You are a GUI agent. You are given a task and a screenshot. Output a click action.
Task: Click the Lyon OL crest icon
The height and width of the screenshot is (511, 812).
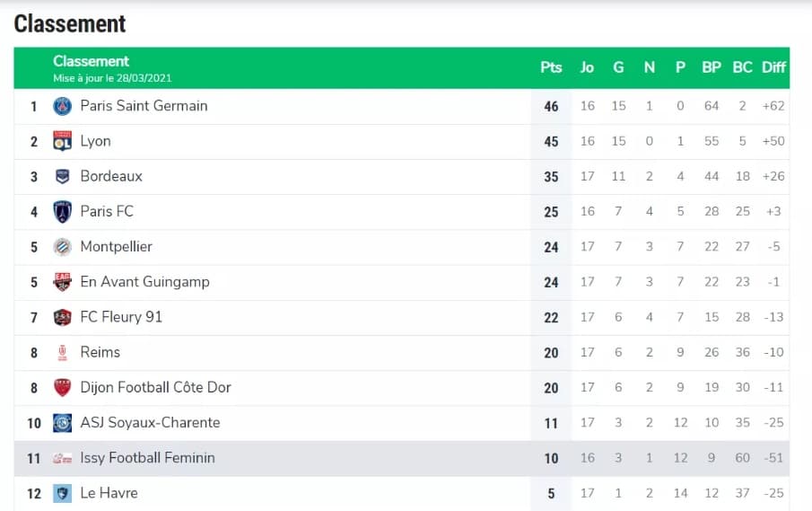[62, 141]
